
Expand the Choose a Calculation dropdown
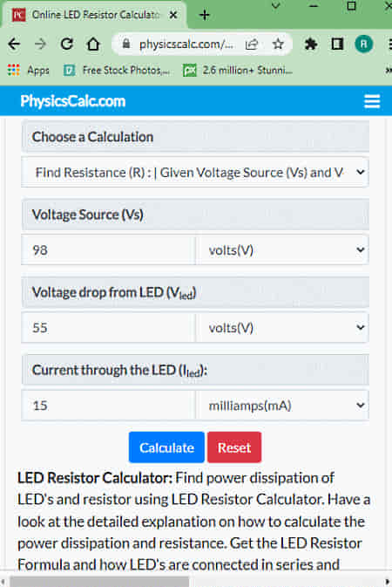(195, 172)
